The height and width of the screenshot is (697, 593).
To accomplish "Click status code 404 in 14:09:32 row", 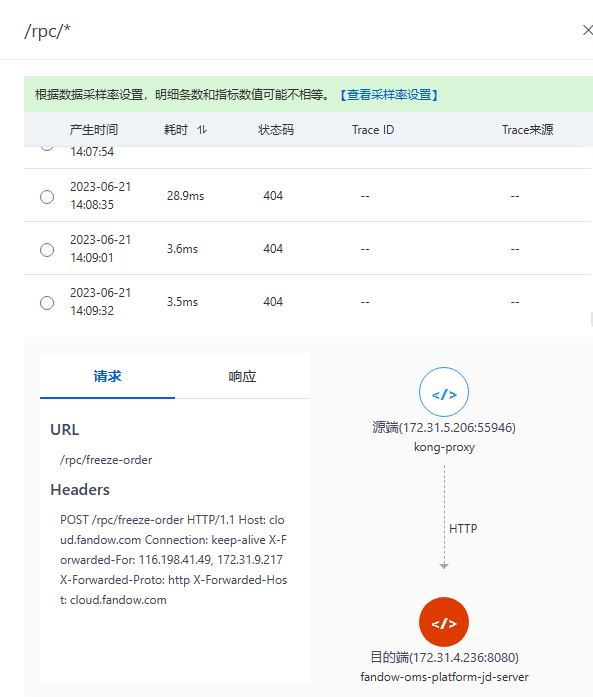I will tap(273, 302).
